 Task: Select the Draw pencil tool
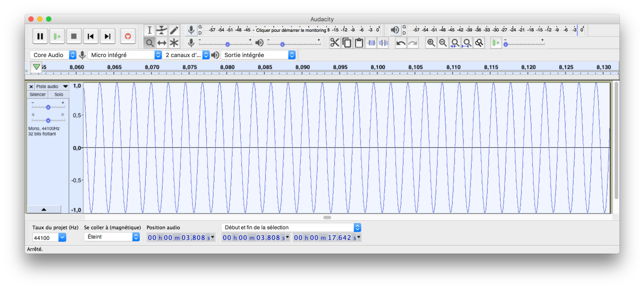click(174, 30)
